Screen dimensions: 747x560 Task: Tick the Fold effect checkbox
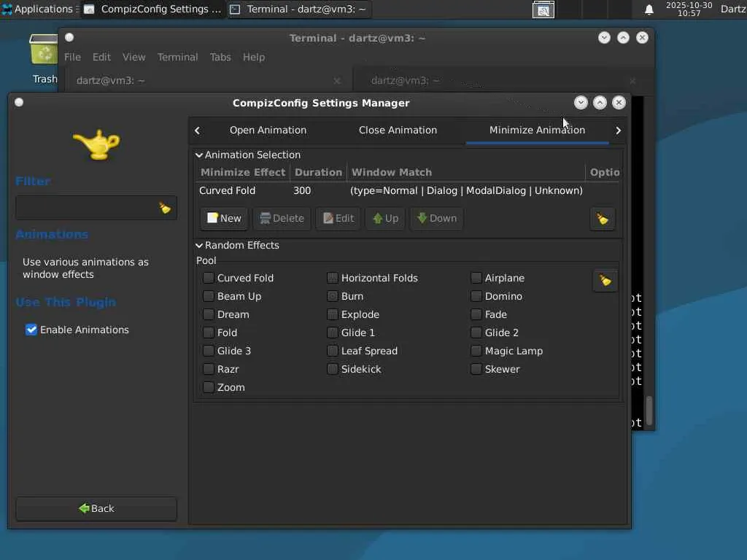(x=208, y=332)
